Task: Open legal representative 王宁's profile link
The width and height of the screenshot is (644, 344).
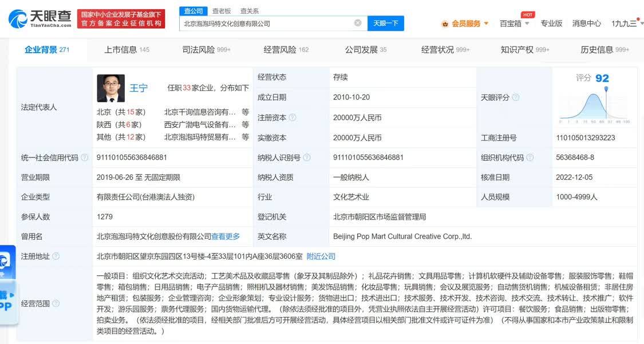Action: click(139, 88)
